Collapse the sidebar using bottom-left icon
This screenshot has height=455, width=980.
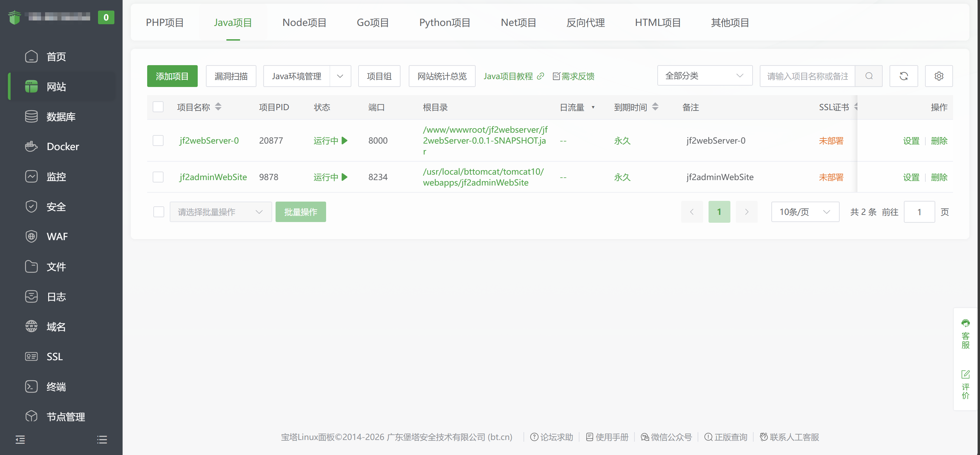(20, 440)
